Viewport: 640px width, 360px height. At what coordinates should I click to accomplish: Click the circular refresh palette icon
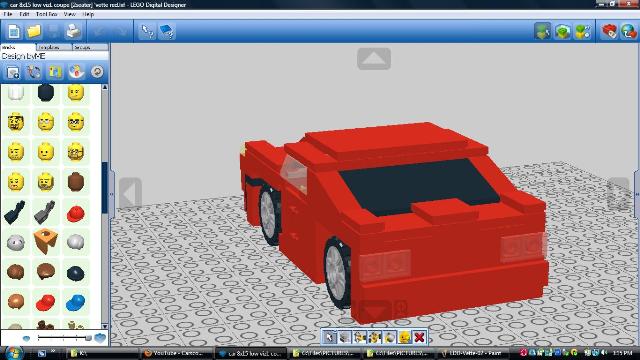pyautogui.click(x=97, y=72)
